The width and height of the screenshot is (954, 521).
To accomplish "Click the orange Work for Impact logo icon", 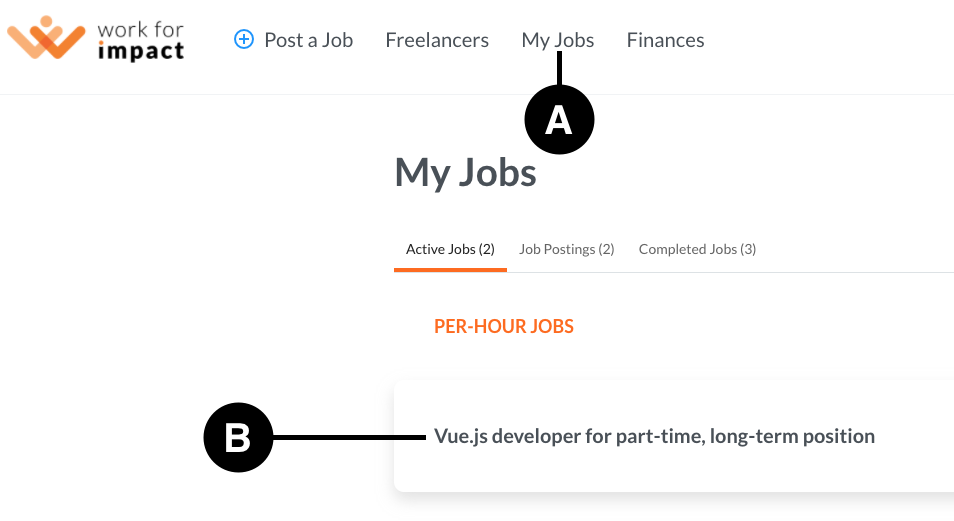I will pyautogui.click(x=46, y=38).
